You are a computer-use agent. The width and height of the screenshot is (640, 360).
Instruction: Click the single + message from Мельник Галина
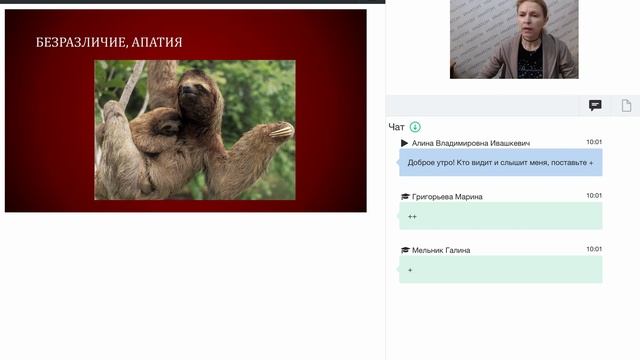click(x=500, y=269)
